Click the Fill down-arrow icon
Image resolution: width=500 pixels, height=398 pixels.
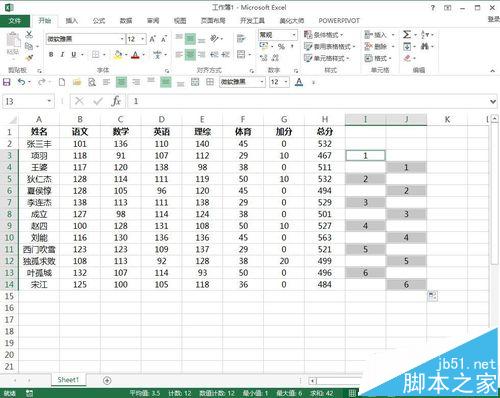point(407,46)
